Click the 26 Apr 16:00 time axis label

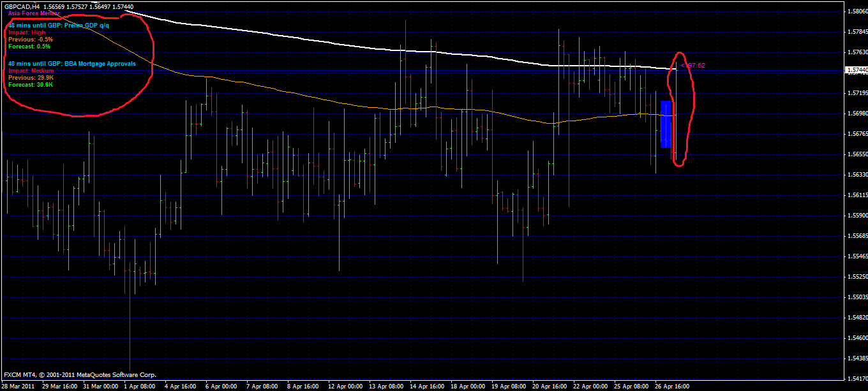click(673, 387)
